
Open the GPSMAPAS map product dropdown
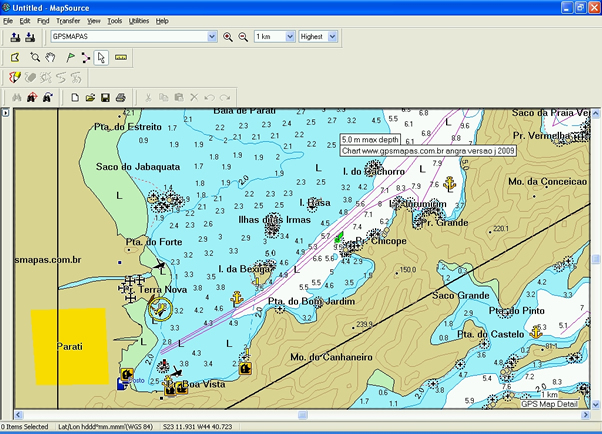coord(211,37)
